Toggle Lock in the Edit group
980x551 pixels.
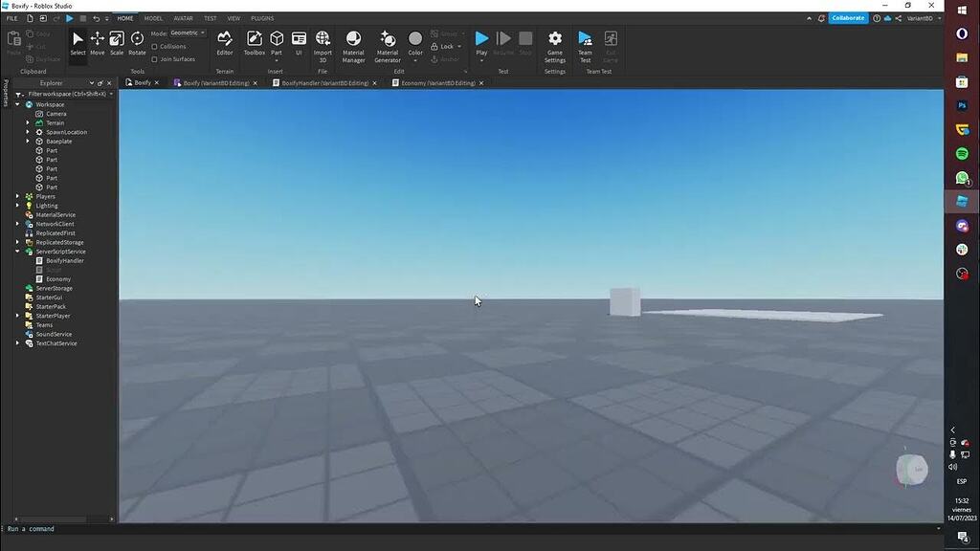pos(443,46)
